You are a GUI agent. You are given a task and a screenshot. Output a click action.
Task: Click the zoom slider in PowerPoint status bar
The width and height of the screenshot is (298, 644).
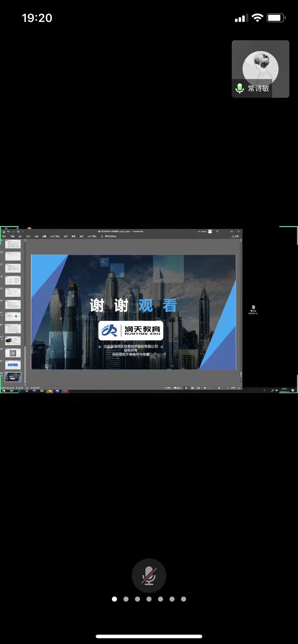[219, 388]
